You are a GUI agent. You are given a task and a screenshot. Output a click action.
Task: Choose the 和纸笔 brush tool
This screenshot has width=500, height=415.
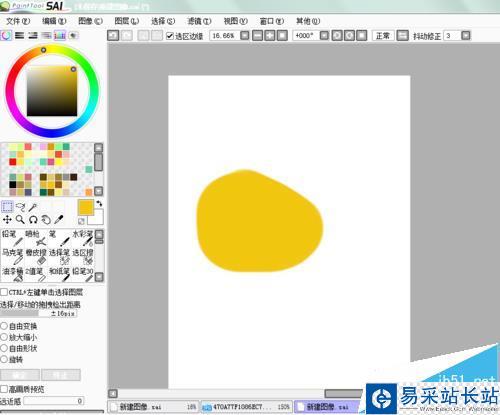[x=59, y=275]
